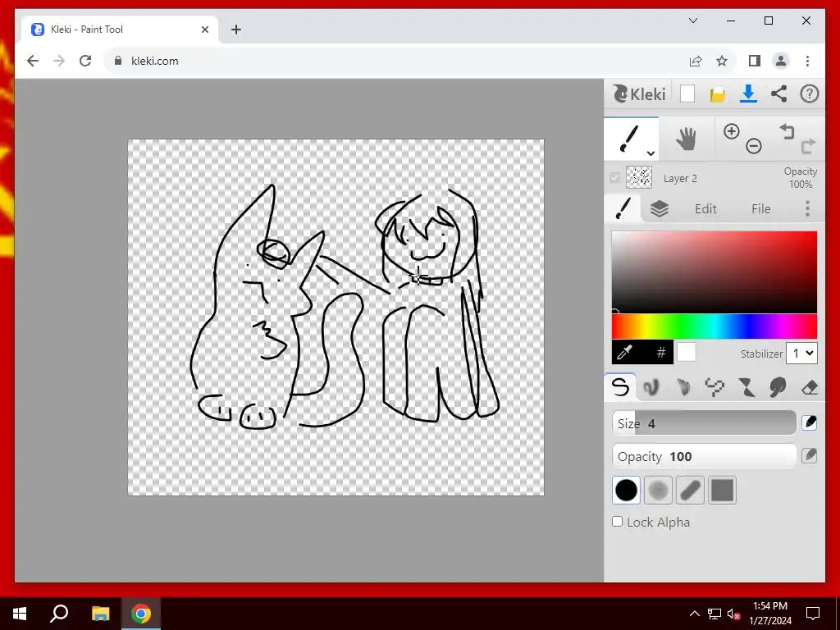Open the hex color input button
The image size is (840, 630).
pyautogui.click(x=661, y=353)
